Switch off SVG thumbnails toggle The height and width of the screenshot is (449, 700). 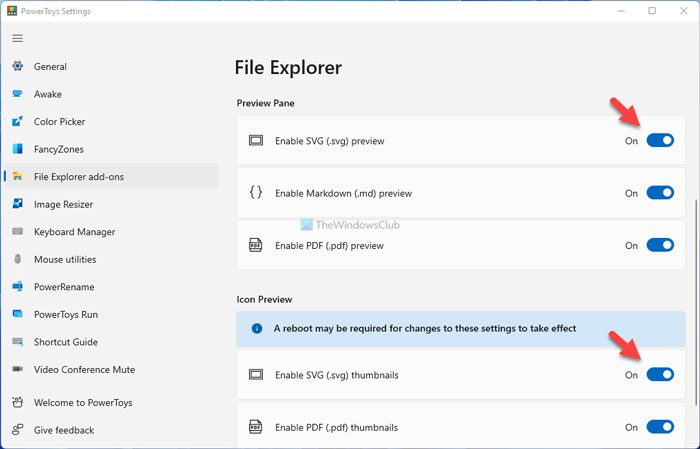tap(660, 375)
